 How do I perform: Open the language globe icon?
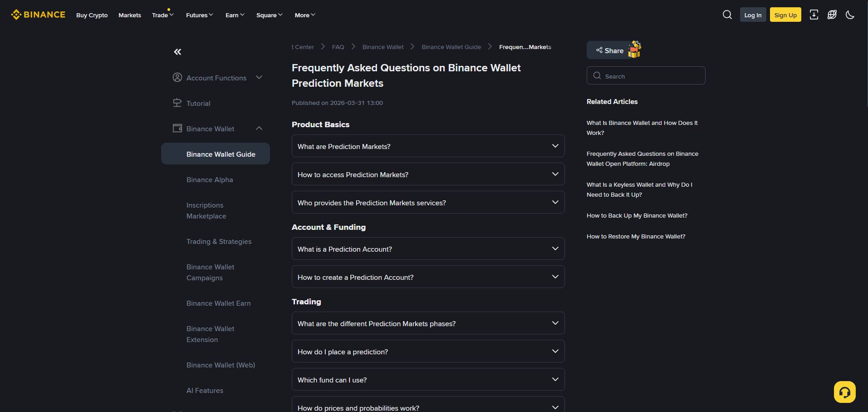pos(832,15)
